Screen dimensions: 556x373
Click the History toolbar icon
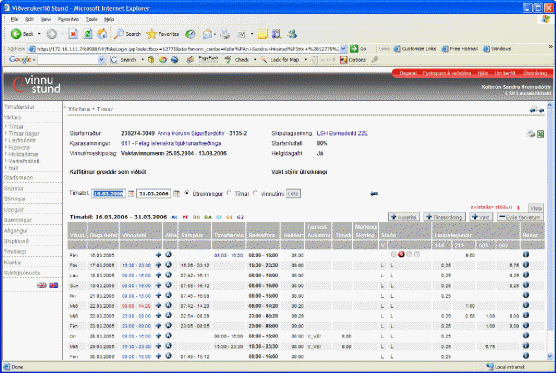pyautogui.click(x=190, y=34)
